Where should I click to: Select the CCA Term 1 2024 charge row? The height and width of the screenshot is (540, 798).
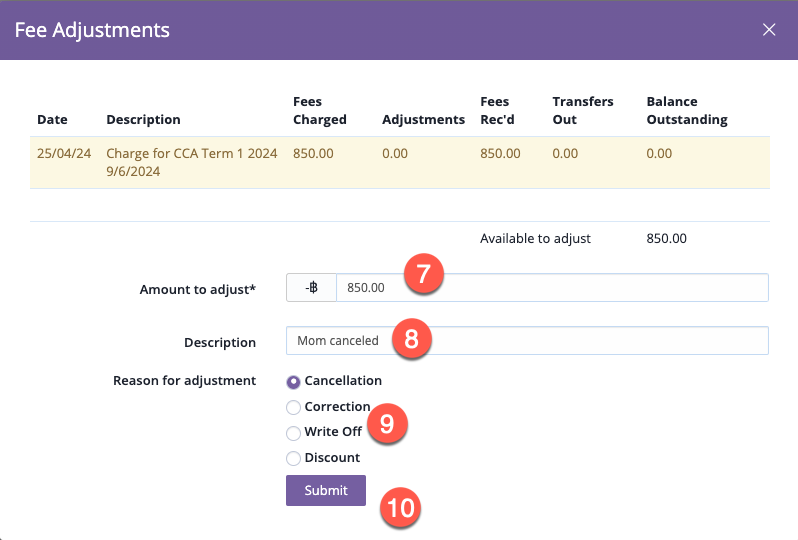tap(190, 162)
